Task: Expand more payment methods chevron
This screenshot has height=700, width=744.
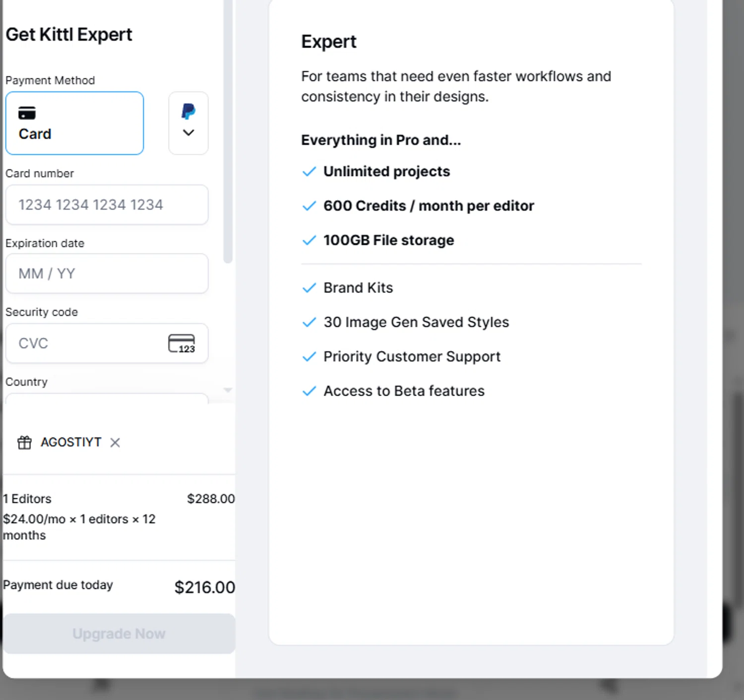Action: 188,133
